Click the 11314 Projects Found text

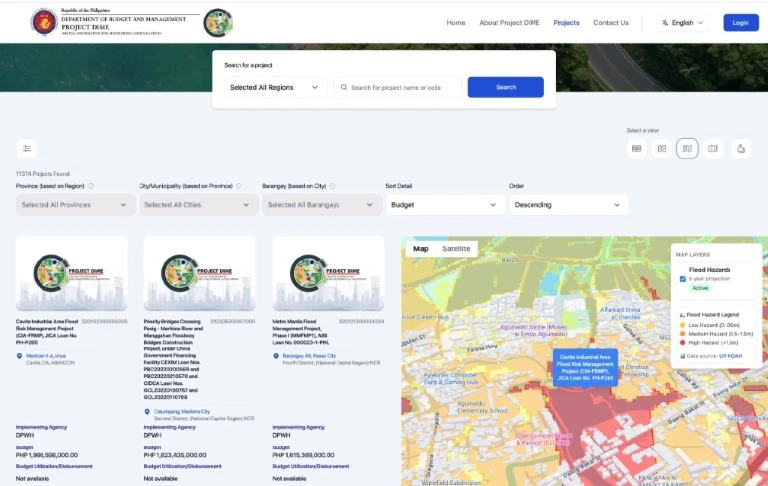coord(43,174)
